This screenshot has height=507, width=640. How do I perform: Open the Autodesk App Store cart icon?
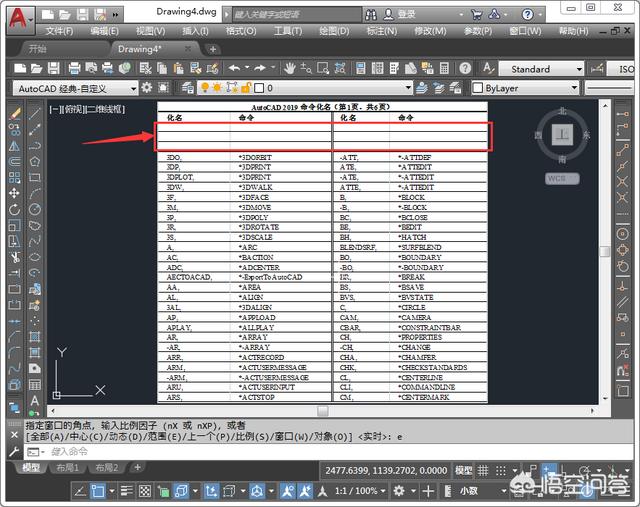click(x=476, y=15)
